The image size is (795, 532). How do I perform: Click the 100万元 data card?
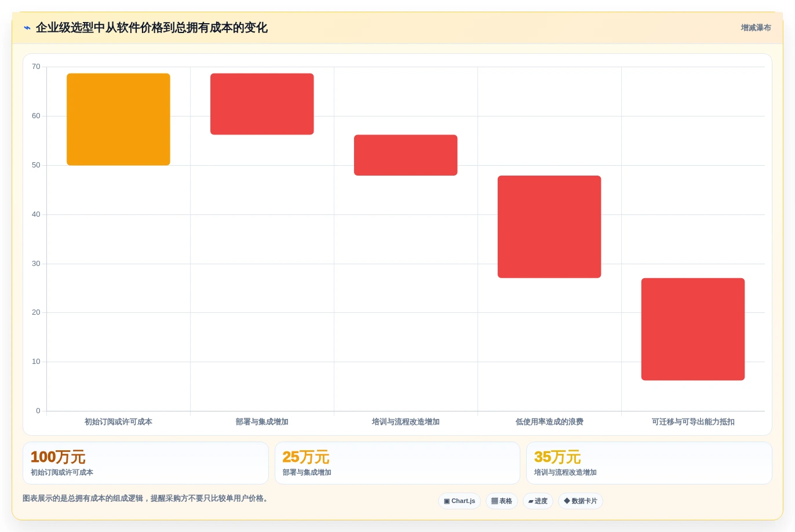145,463
